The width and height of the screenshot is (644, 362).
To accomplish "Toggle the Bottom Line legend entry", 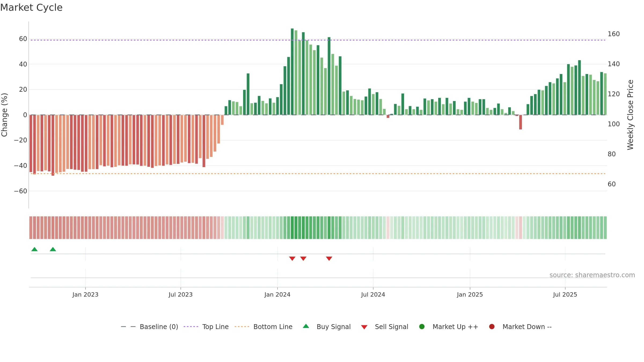I will (273, 327).
